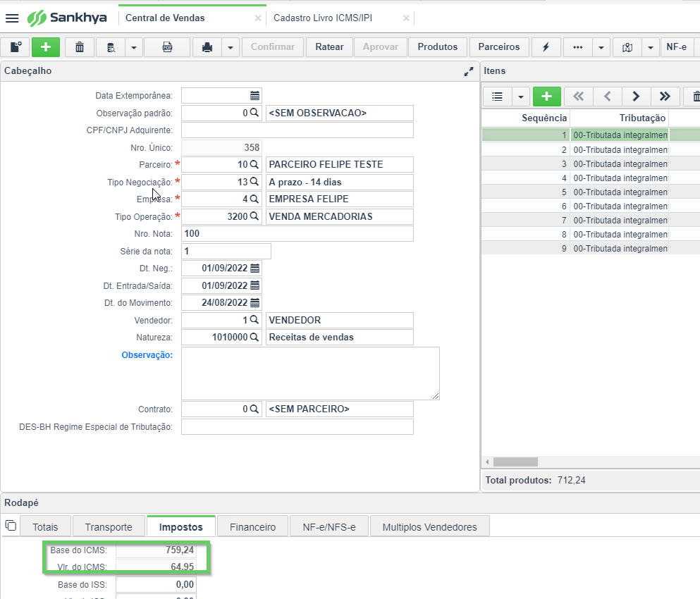Click the Itens horizontal scrollbar thumb
700x599 pixels.
(515, 462)
